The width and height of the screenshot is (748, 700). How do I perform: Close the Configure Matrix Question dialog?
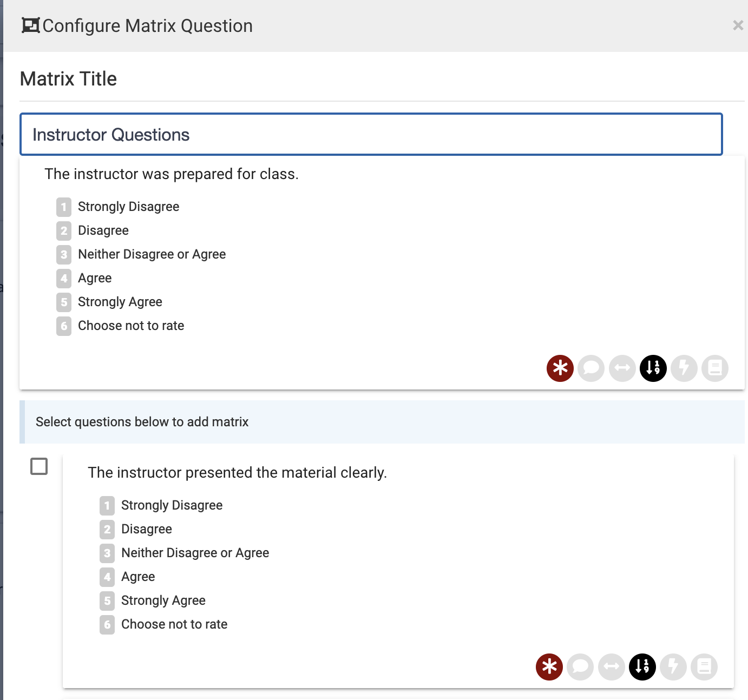tap(738, 25)
